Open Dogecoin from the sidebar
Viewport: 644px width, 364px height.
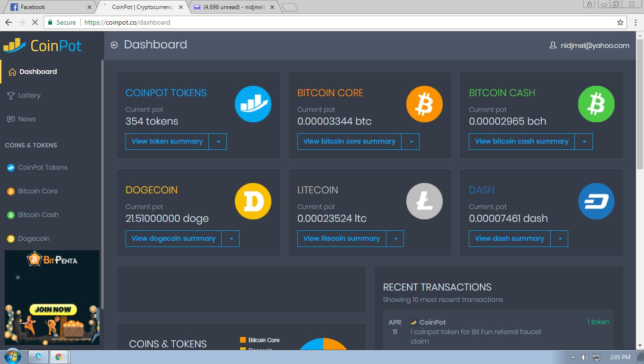point(34,238)
